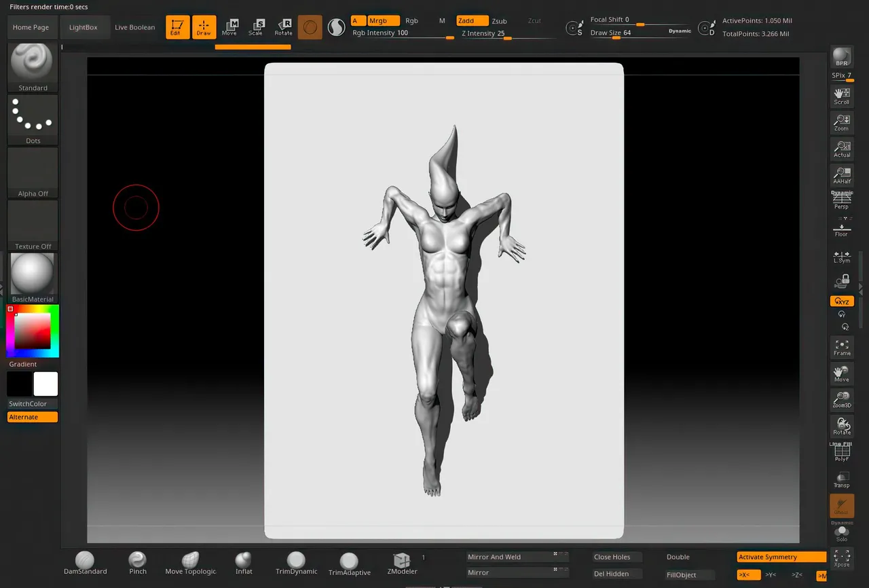Toggle the A auto-masking button
The height and width of the screenshot is (588, 869).
358,21
